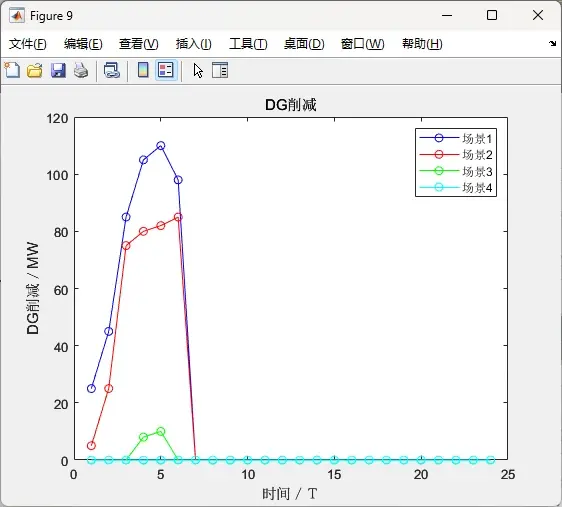Viewport: 562px width, 507px height.
Task: Open the Property Inspector icon
Action: coord(220,70)
